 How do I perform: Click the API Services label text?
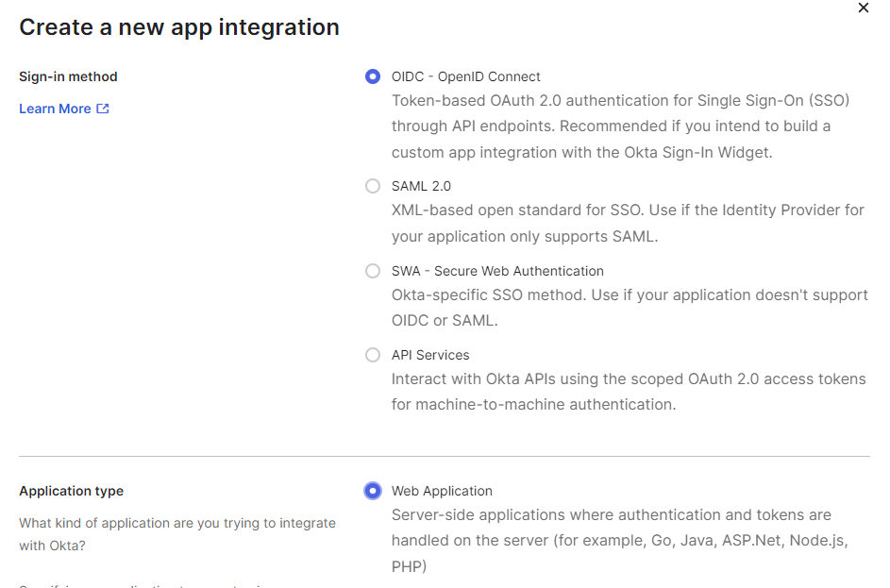430,355
